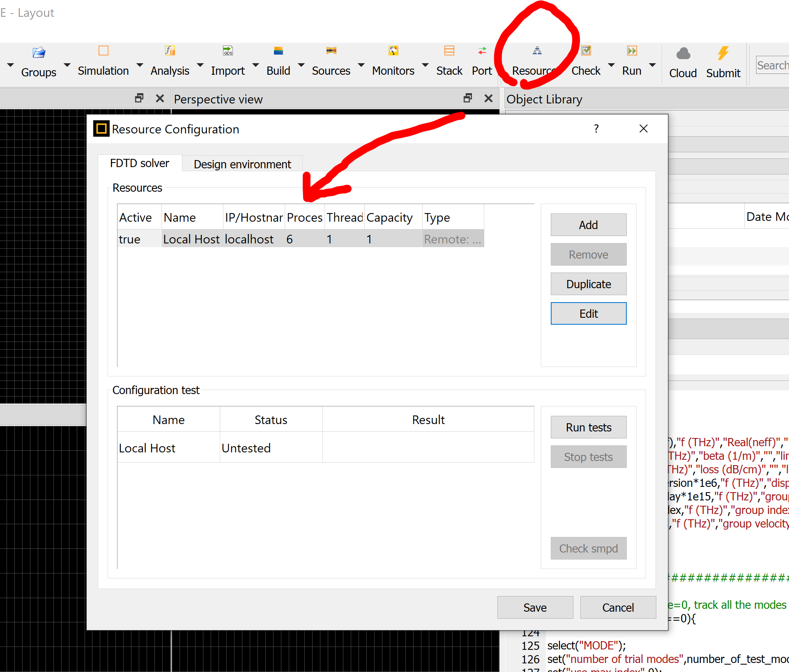Viewport: 789px width, 672px height.
Task: Open the Cloud icon in the toolbar
Action: click(683, 54)
